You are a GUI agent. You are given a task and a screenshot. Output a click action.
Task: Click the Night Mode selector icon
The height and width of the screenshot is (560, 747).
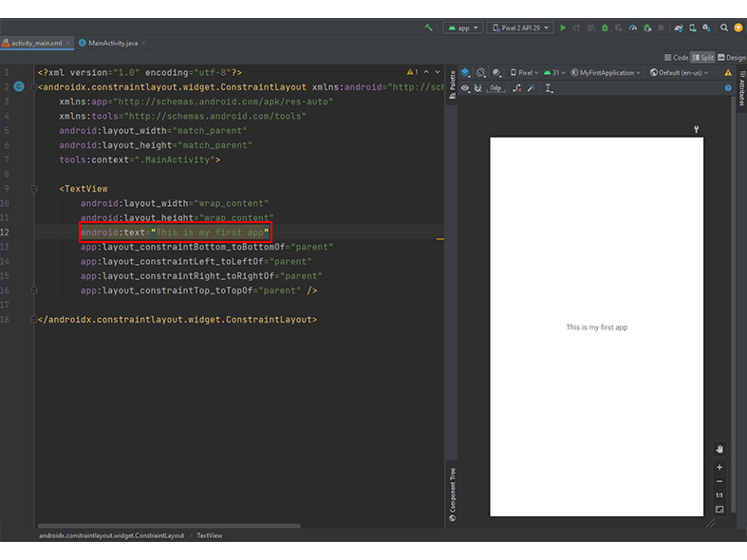pyautogui.click(x=496, y=72)
